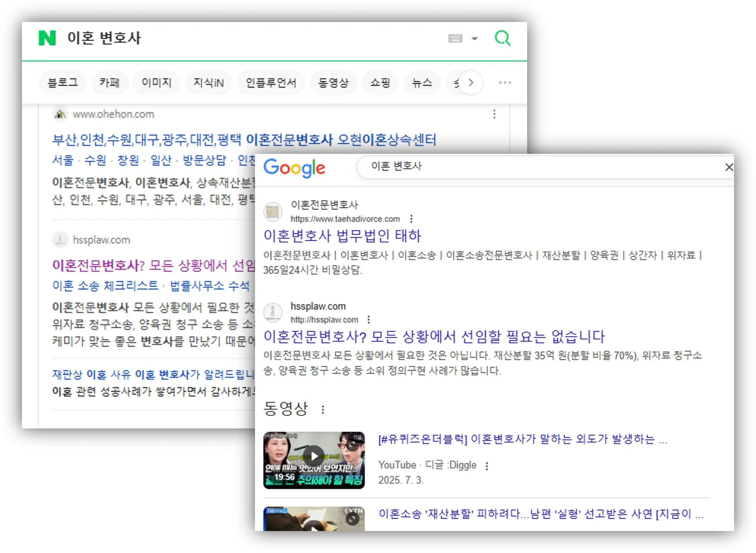Open the 재판상 이혼 사유 link in Naver
Screen dimensions: 756x553
153,374
